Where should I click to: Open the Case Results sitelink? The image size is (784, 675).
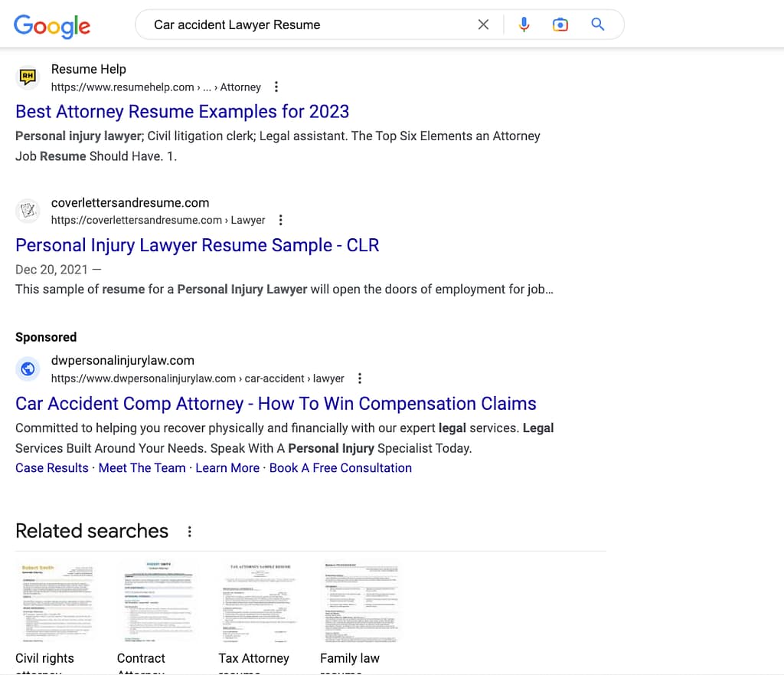pyautogui.click(x=52, y=468)
